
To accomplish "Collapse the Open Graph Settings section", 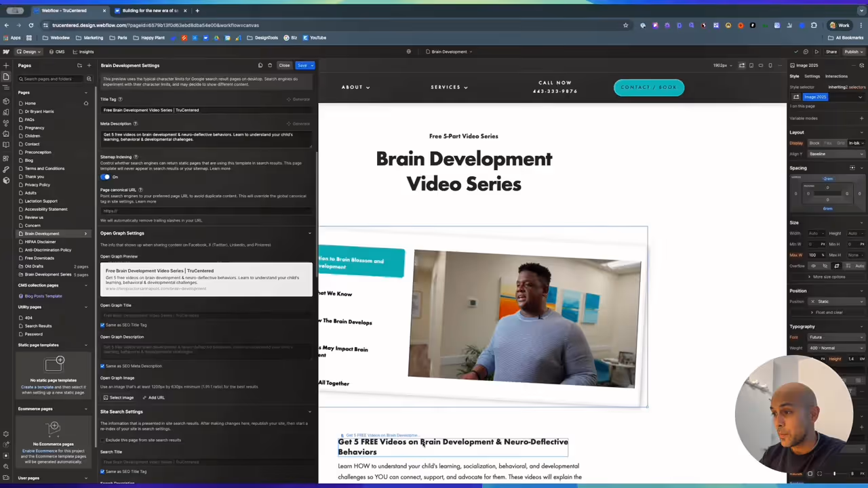I will 310,233.
